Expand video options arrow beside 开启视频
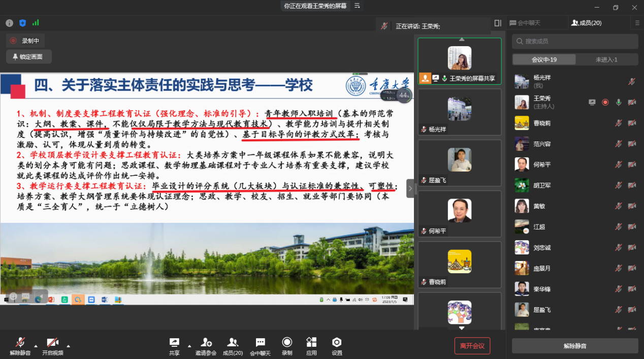The height and width of the screenshot is (359, 644). pyautogui.click(x=68, y=346)
